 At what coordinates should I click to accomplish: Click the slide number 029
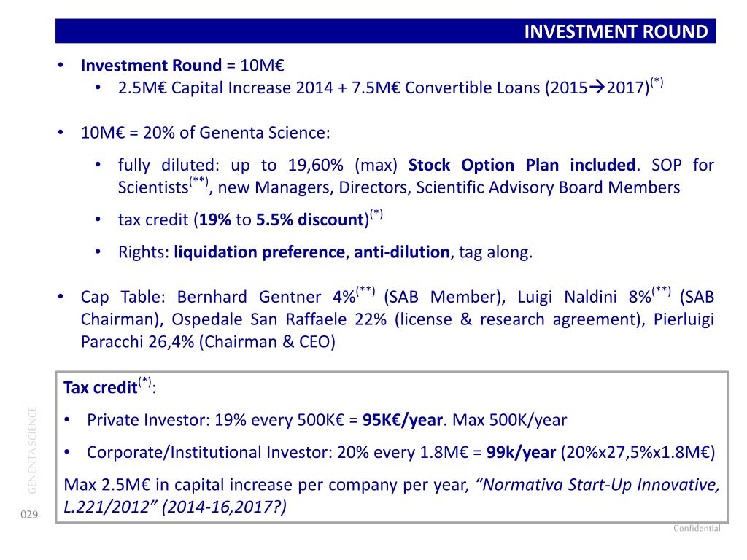(x=29, y=514)
